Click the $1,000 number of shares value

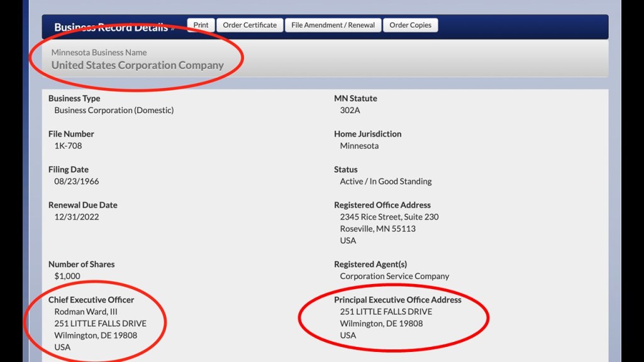tap(67, 276)
